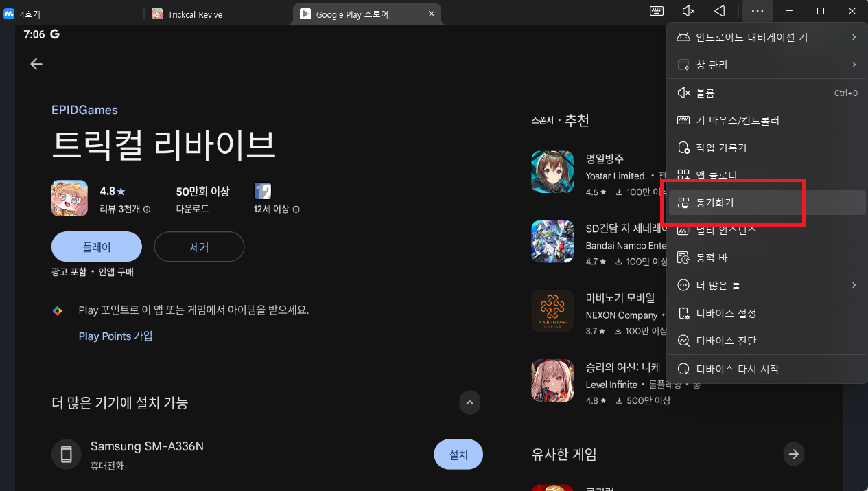The height and width of the screenshot is (491, 868).
Task: Open 작업 기록기 menu item
Action: pyautogui.click(x=767, y=148)
